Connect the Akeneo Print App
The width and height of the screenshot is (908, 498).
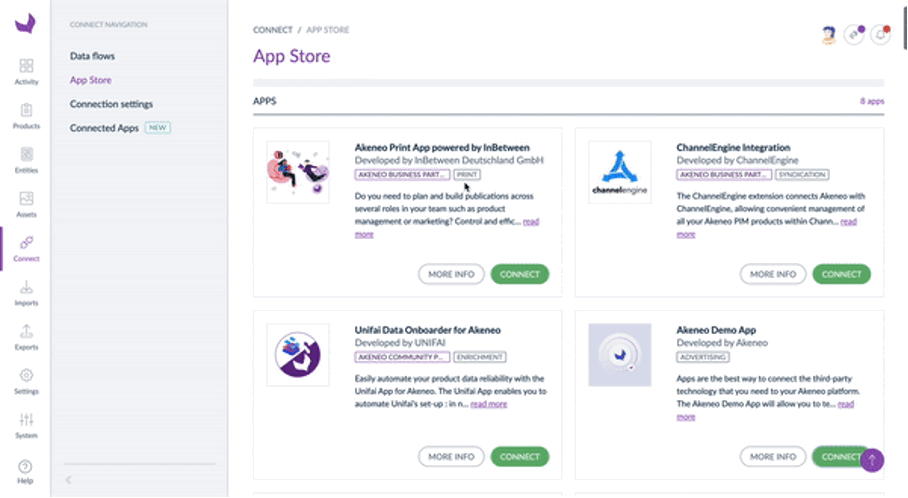tap(519, 274)
